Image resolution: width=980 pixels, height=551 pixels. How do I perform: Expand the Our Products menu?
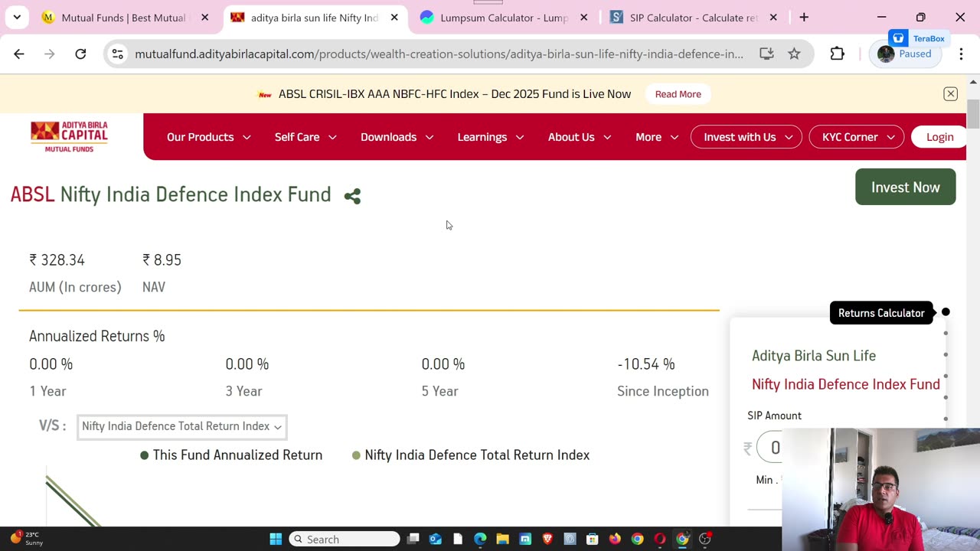[208, 137]
